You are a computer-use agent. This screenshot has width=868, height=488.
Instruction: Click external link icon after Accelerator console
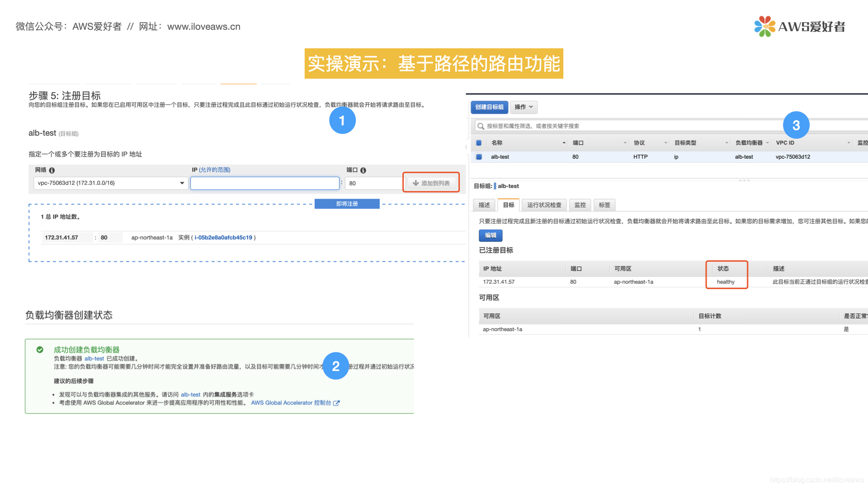(336, 403)
